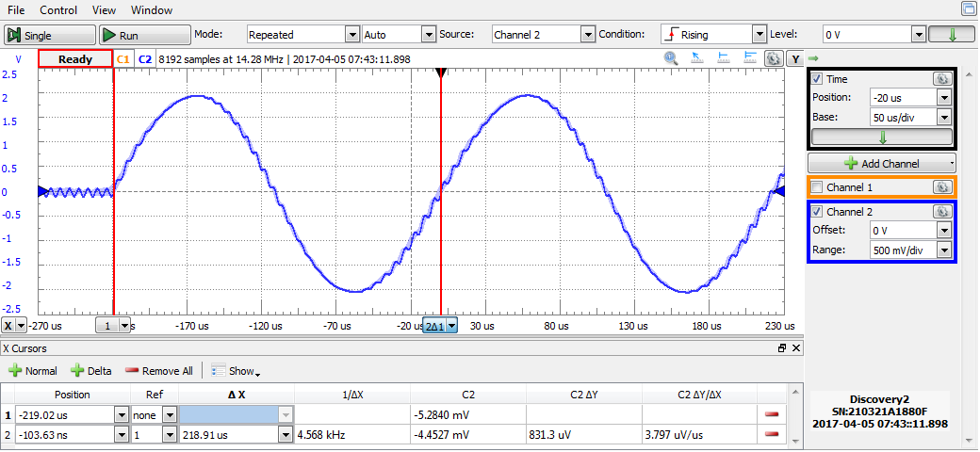Click cursor 2 Position field -103.63 ns
The height and width of the screenshot is (452, 980).
pos(65,434)
